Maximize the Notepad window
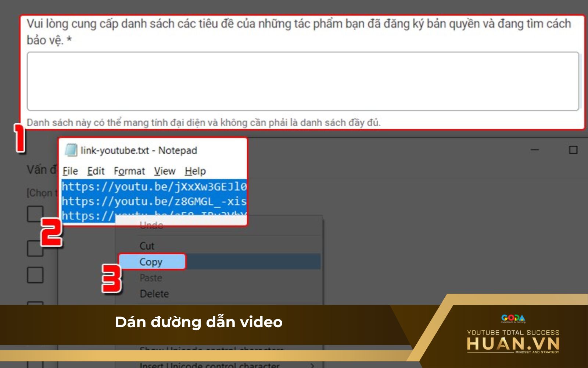The width and height of the screenshot is (588, 368). tap(573, 150)
